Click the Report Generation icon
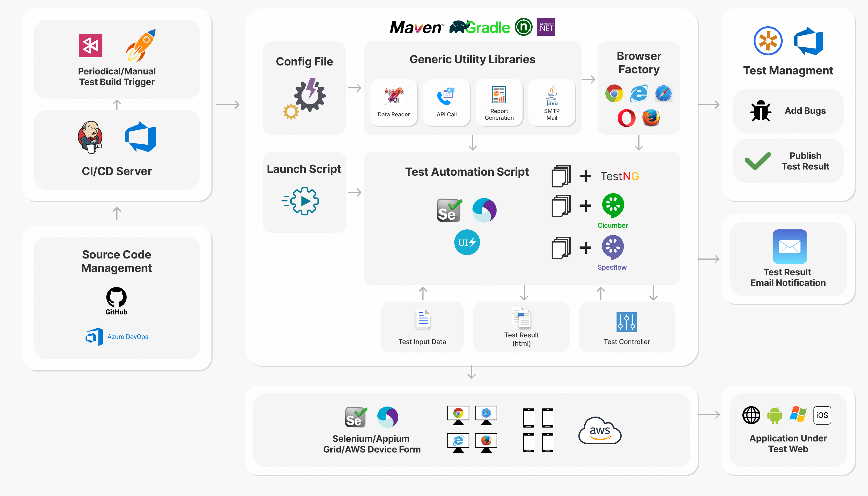This screenshot has height=496, width=868. [499, 95]
